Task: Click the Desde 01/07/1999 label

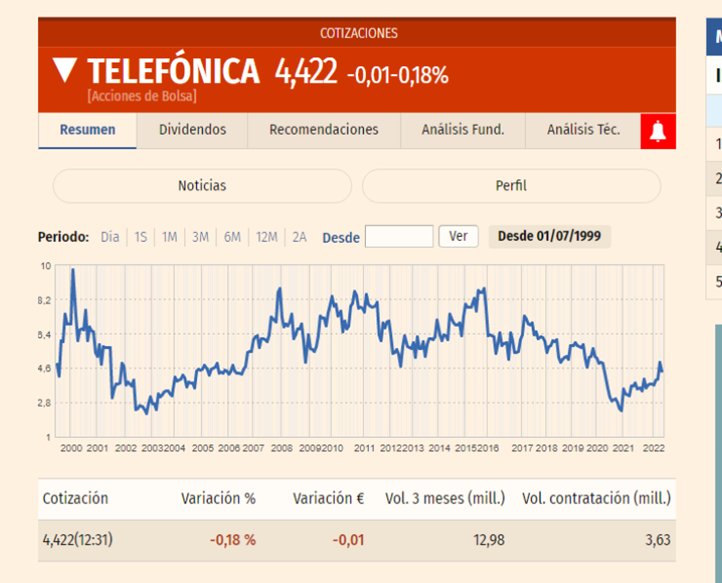Action: coord(549,237)
